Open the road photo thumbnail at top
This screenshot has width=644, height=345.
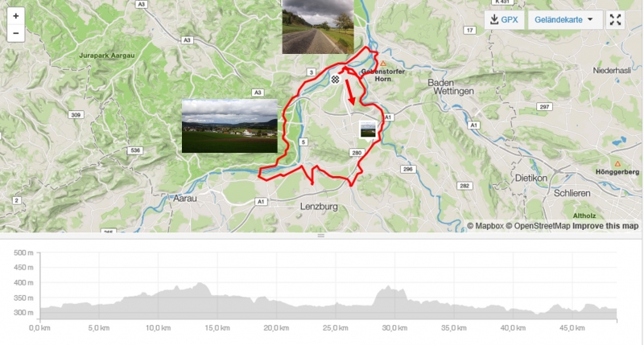318,27
